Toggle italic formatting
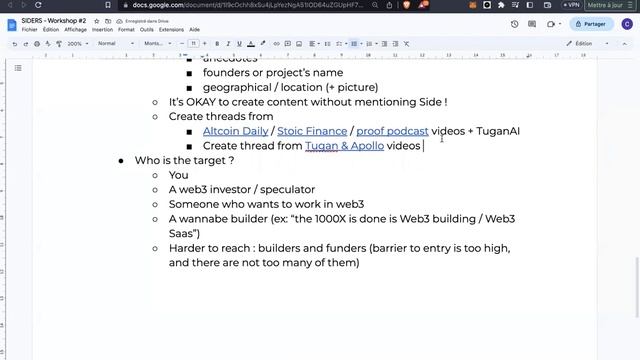 [228, 44]
